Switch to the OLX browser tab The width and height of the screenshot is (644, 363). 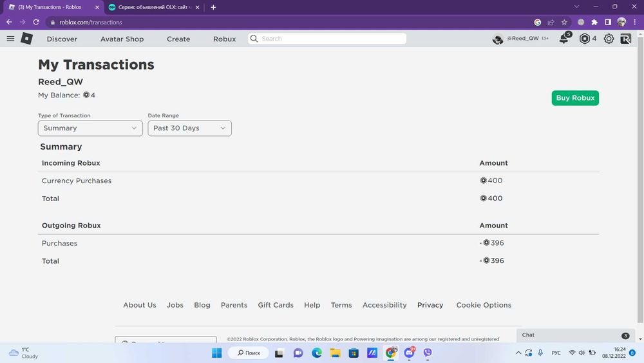pyautogui.click(x=153, y=7)
